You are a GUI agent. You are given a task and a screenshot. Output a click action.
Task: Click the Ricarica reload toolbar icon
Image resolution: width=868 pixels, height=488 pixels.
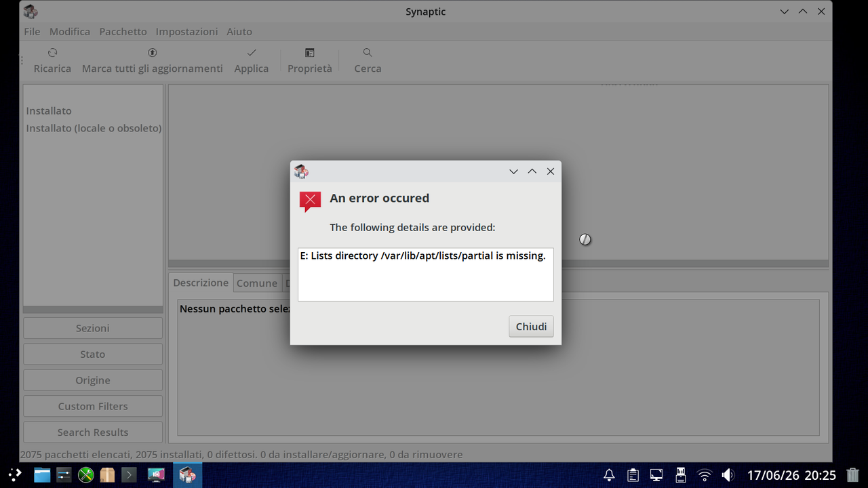52,53
